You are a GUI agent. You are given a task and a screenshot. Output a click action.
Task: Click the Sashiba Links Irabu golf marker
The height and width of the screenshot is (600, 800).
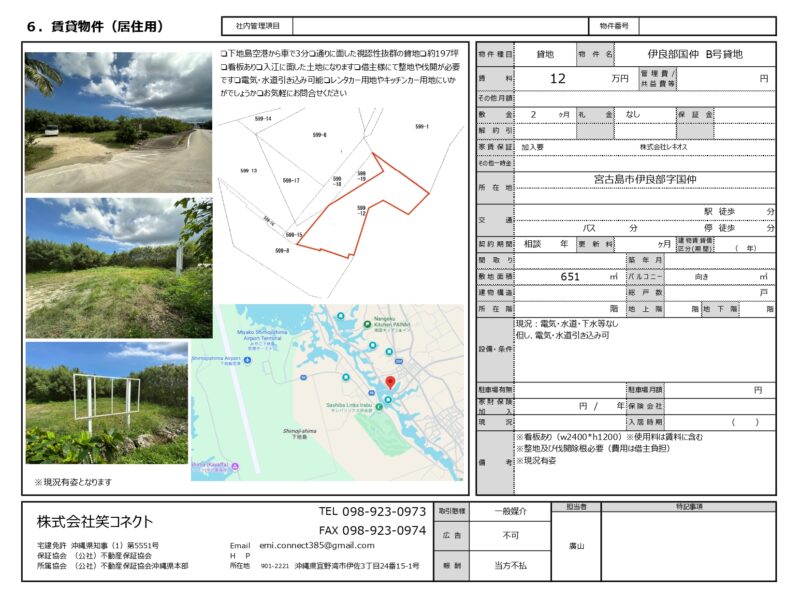[379, 407]
